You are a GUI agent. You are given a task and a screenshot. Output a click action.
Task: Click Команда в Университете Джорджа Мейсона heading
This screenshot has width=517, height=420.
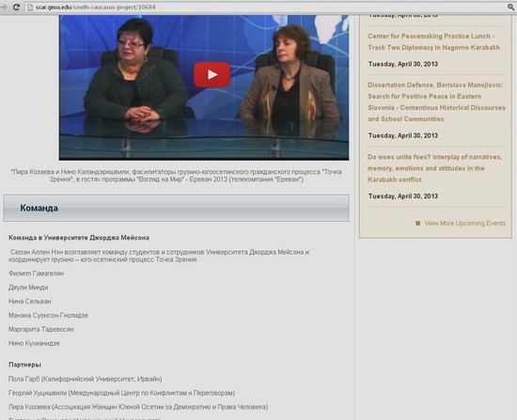point(79,238)
